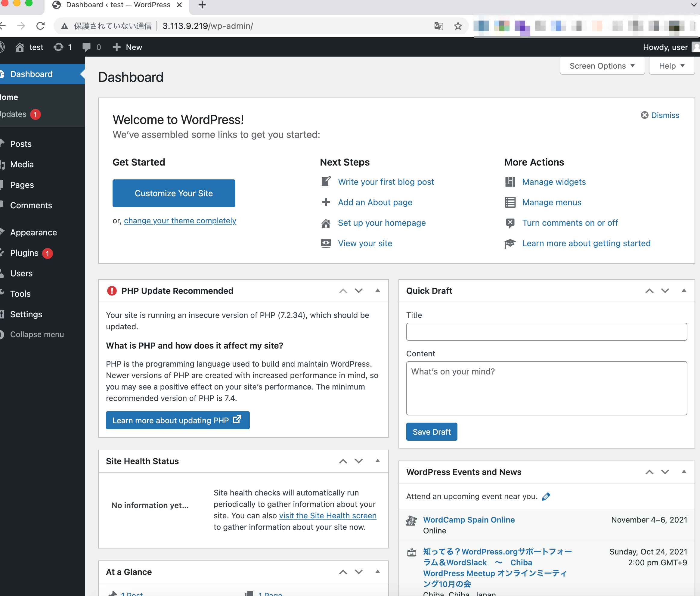Viewport: 700px width, 596px height.
Task: Open the Plugins menu in the sidebar
Action: pyautogui.click(x=24, y=253)
